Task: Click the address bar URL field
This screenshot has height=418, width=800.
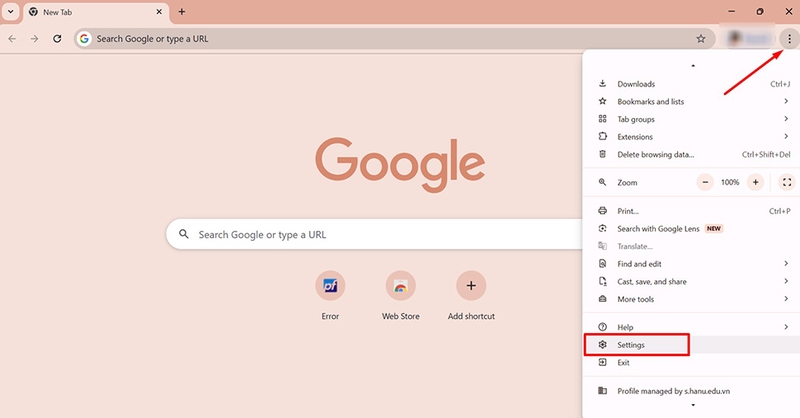Action: [x=394, y=39]
